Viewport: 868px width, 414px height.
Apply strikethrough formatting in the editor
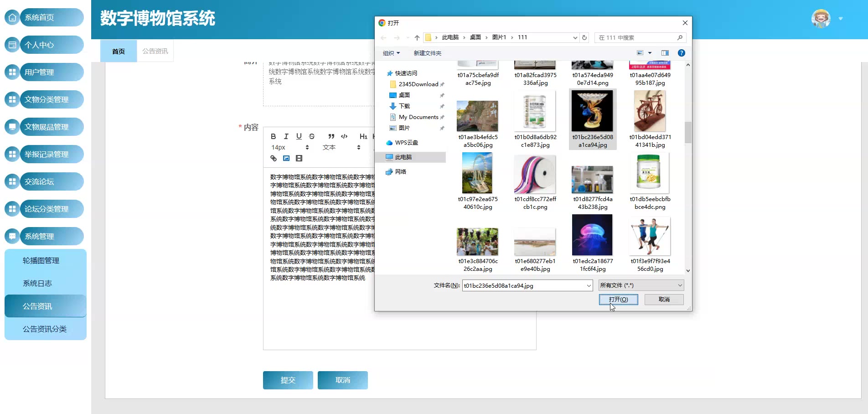click(x=311, y=136)
